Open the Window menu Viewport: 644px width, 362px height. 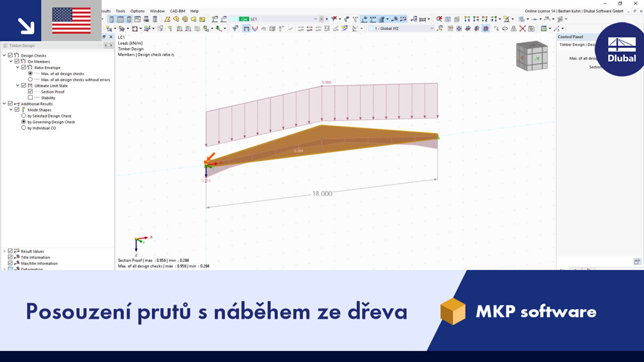coord(157,11)
